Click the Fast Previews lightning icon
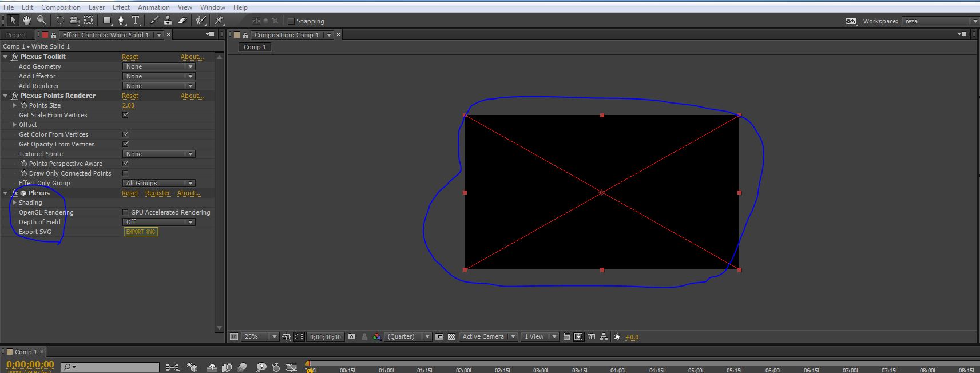Viewport: 980px width, 373px height. pyautogui.click(x=578, y=337)
